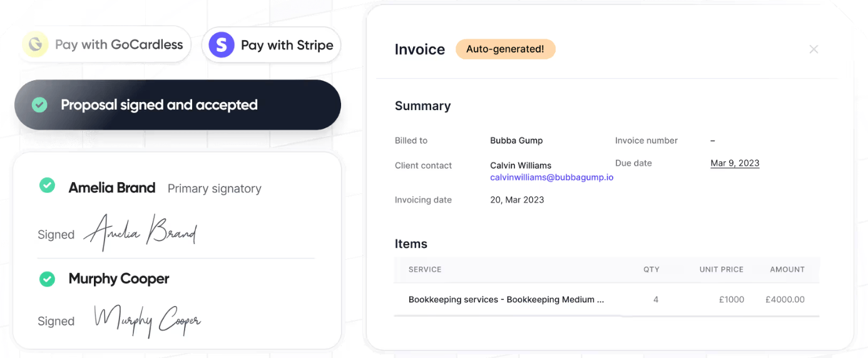This screenshot has width=868, height=358.
Task: Click the Auto-generated! badge
Action: pos(505,49)
